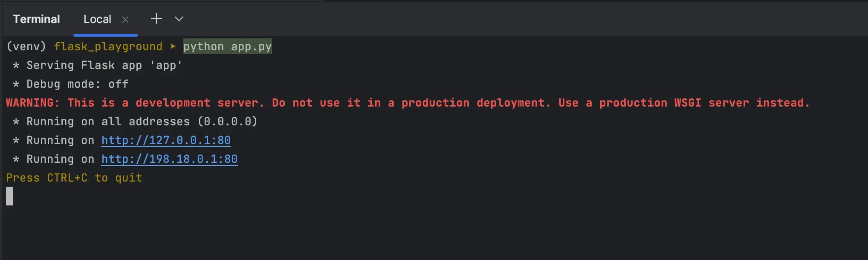Close the Local terminal tab
Image resolution: width=868 pixels, height=260 pixels.
125,20
